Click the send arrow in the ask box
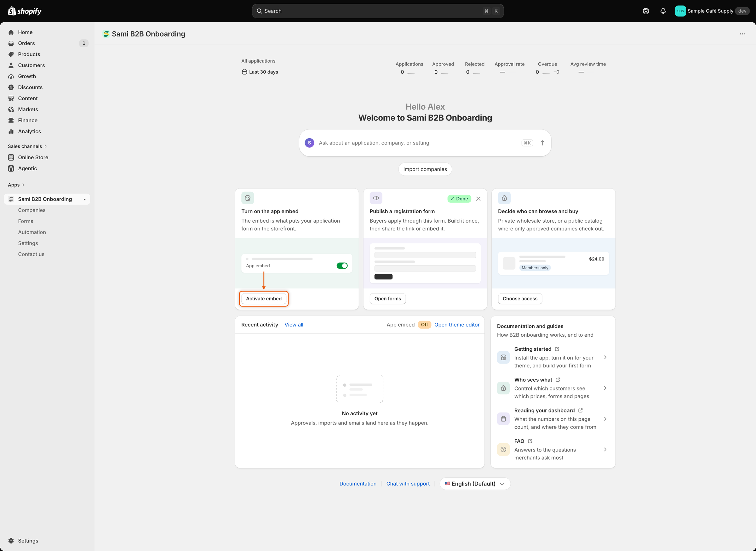This screenshot has height=551, width=756. (x=542, y=143)
